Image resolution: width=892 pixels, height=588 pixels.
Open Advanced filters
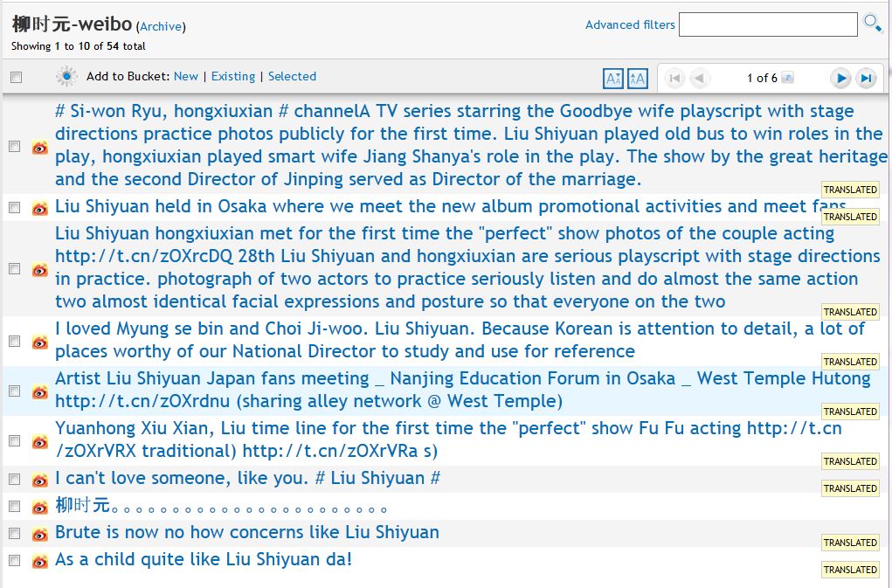[x=630, y=24]
